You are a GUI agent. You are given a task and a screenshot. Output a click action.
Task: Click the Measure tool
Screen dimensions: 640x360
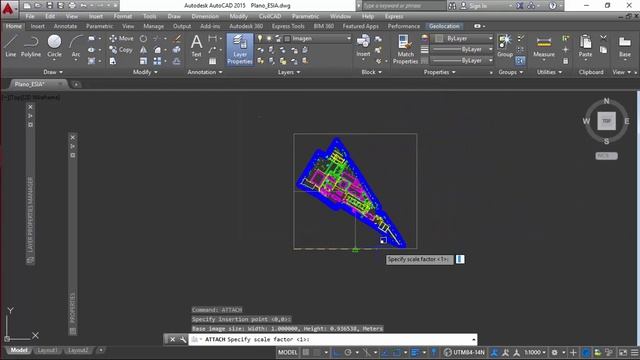[x=544, y=47]
